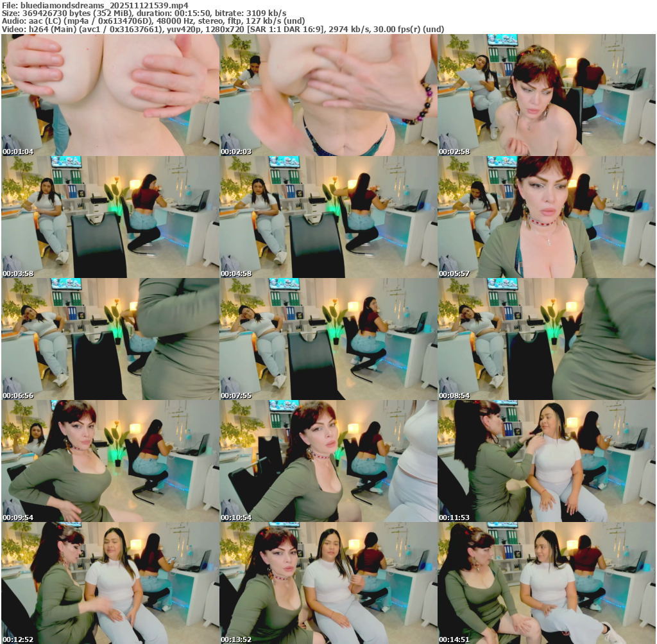
Task: View the frame timestamped 00:07:55
Action: [x=328, y=339]
